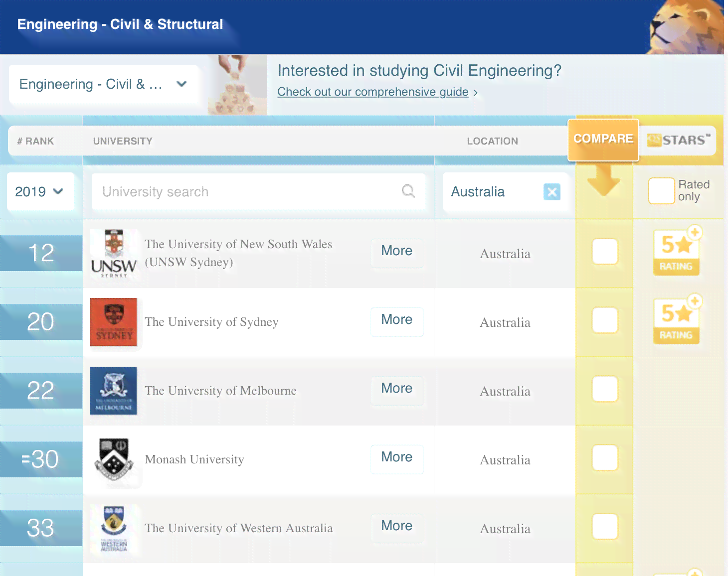The height and width of the screenshot is (576, 728).
Task: Click the COMPARE button
Action: click(603, 140)
